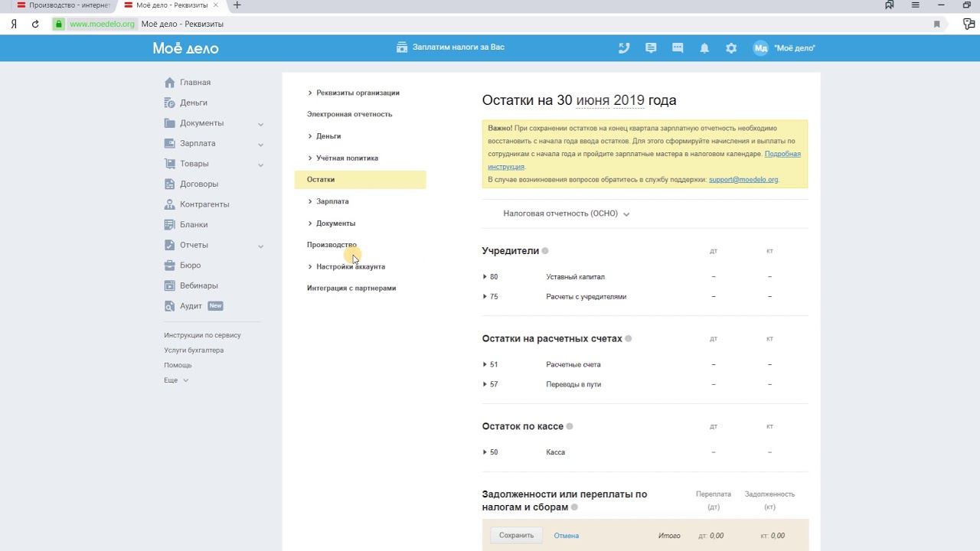Open the chat bubble icon in header
Screen dimensions: 980x551
(x=678, y=48)
